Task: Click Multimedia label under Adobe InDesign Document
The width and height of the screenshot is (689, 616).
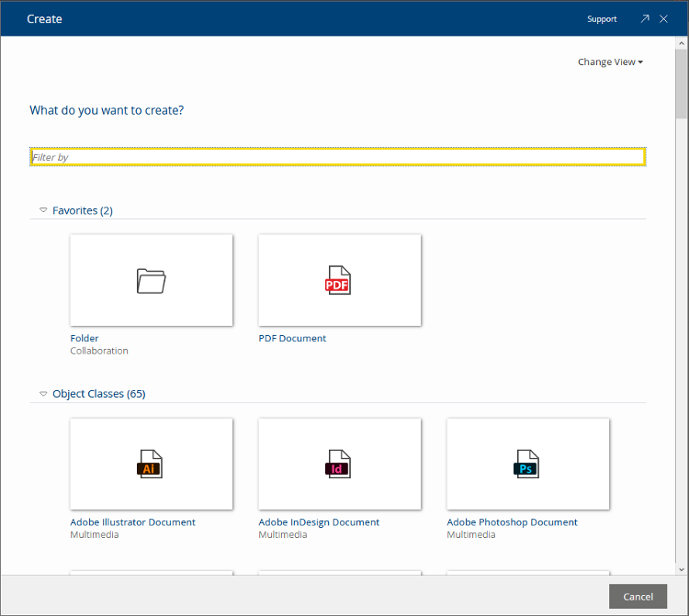Action: [x=283, y=535]
